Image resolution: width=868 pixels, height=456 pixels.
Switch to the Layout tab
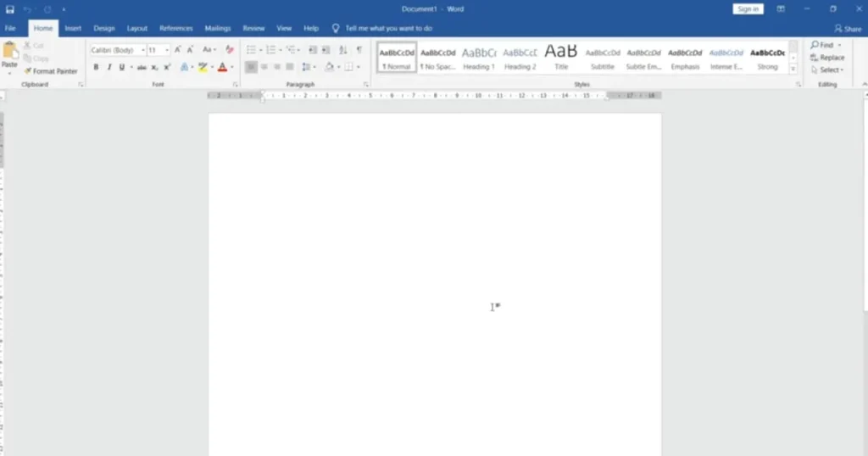tap(136, 28)
